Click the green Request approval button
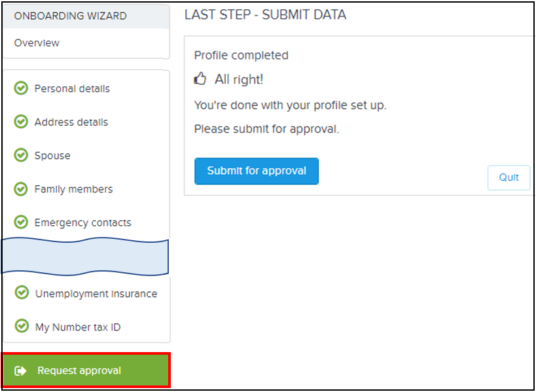 [x=86, y=370]
